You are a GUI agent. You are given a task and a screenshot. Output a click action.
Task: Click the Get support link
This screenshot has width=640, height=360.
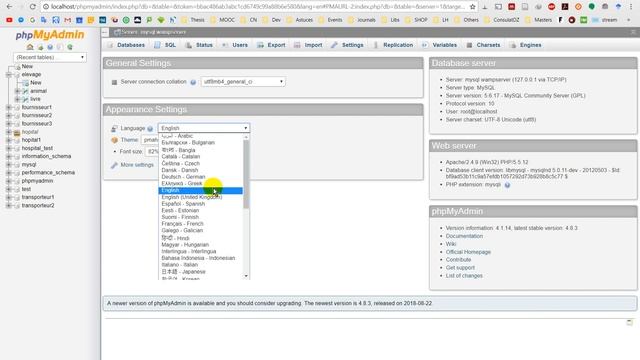[460, 268]
